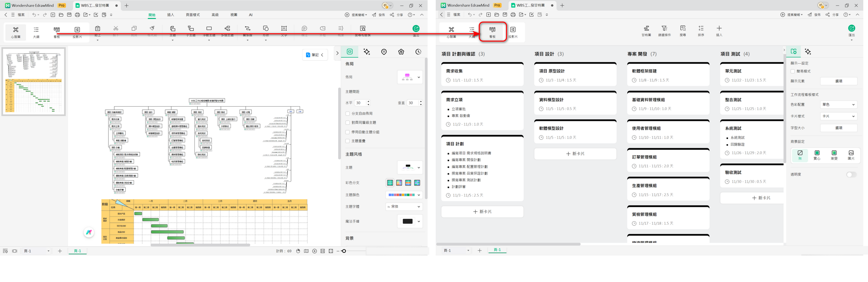Open sticker marker panel tab in left window
Viewport: 868px width, 282px height.
[x=384, y=52]
